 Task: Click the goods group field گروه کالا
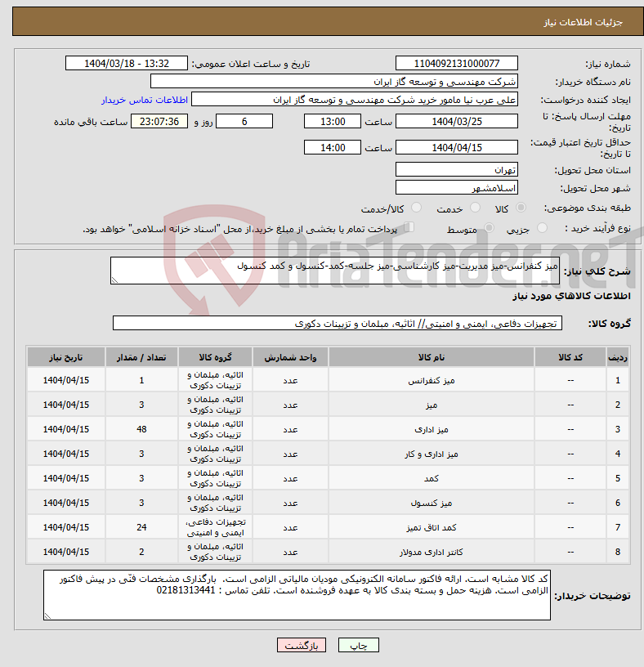(338, 324)
